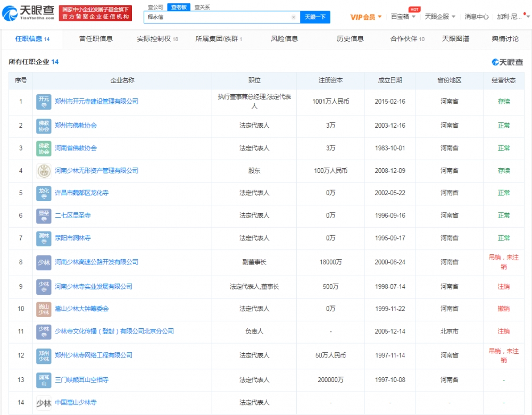532x415 pixels.
Task: Open the 曾任职信息 tab
Action: [x=96, y=39]
